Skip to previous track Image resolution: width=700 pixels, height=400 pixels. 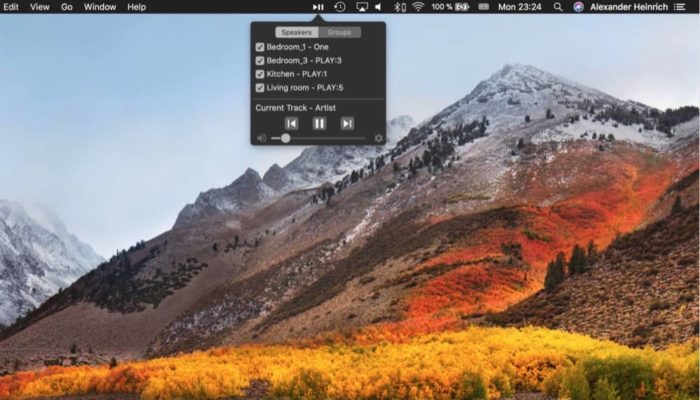tap(291, 123)
